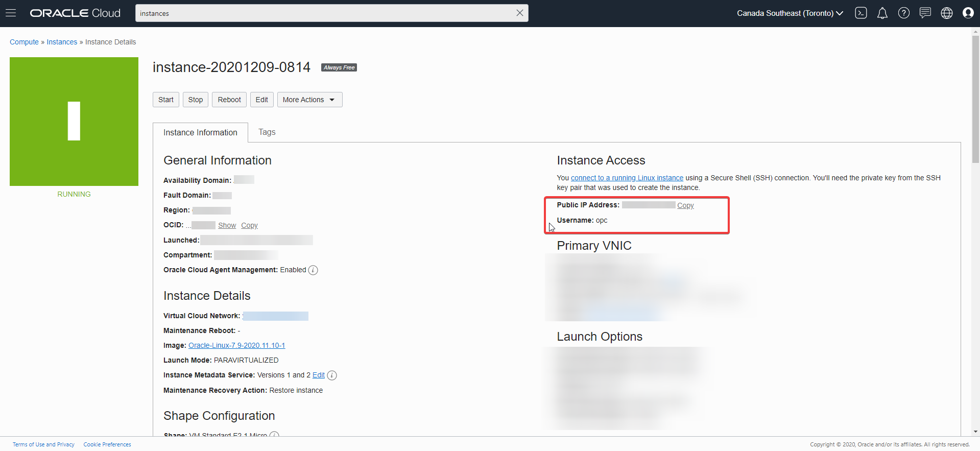Screen dimensions: 980x451
Task: Click the green instance status thumbnail
Action: pyautogui.click(x=74, y=122)
